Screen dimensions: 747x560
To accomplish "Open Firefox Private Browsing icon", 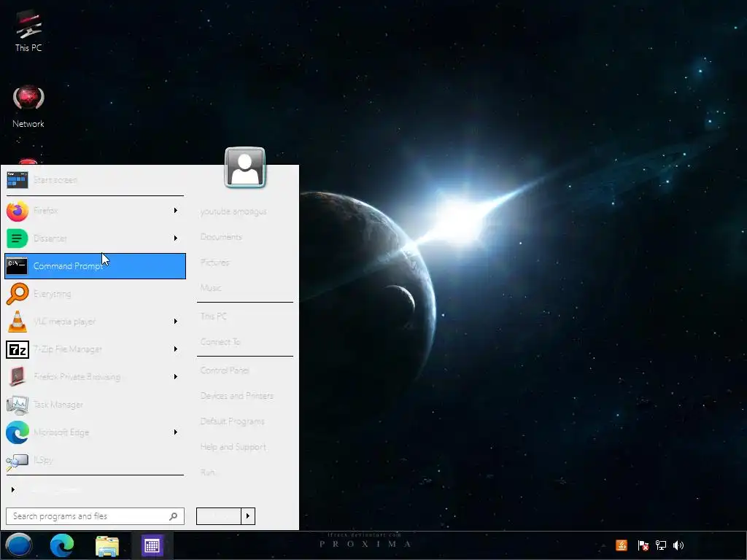I will tap(18, 377).
